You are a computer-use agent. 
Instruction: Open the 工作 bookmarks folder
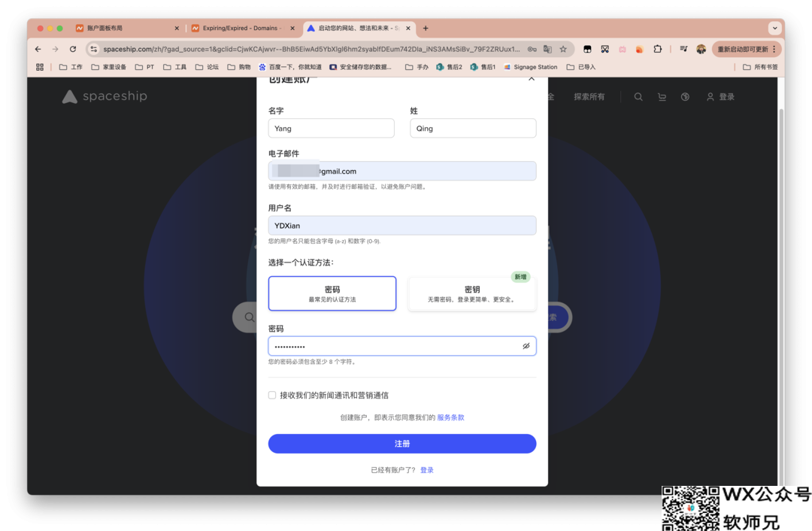71,67
